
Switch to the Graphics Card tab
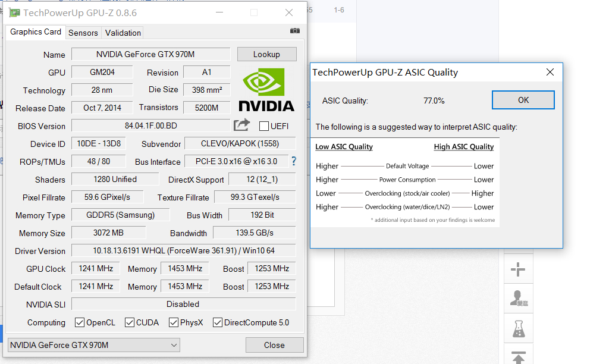click(35, 32)
